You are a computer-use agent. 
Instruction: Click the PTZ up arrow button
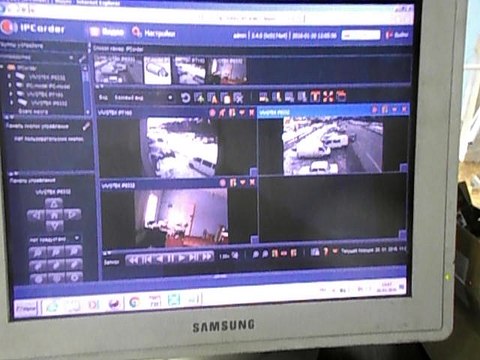[54, 203]
